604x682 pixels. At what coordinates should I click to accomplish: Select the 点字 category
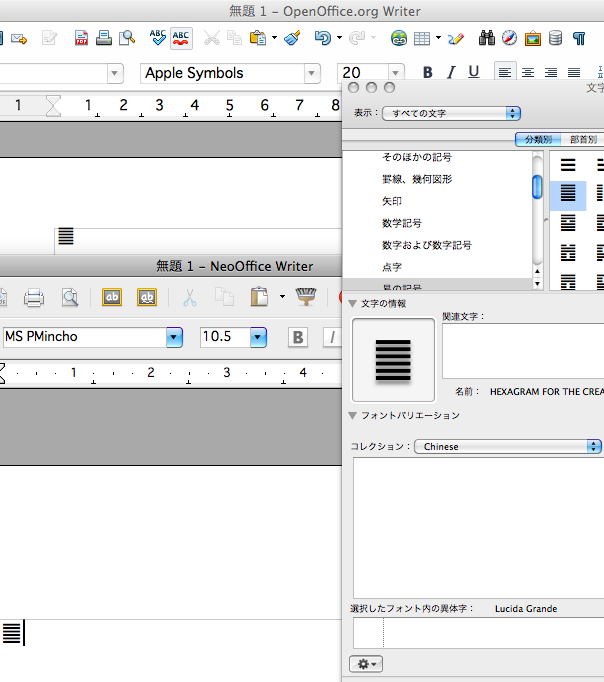click(392, 267)
